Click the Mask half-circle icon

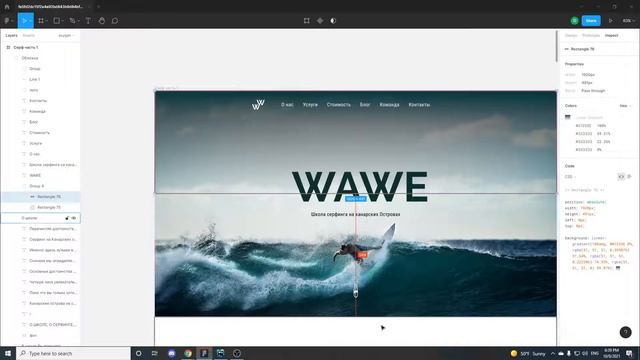333,20
